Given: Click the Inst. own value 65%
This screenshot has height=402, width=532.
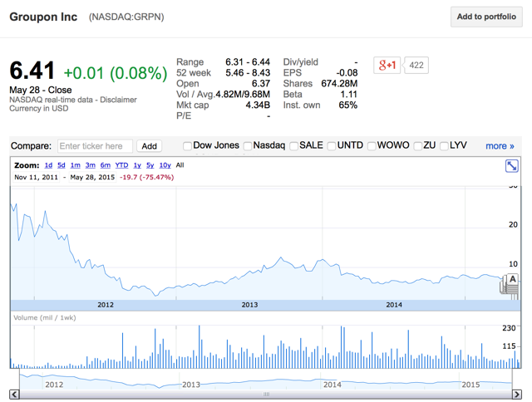Looking at the screenshot, I should tap(347, 105).
